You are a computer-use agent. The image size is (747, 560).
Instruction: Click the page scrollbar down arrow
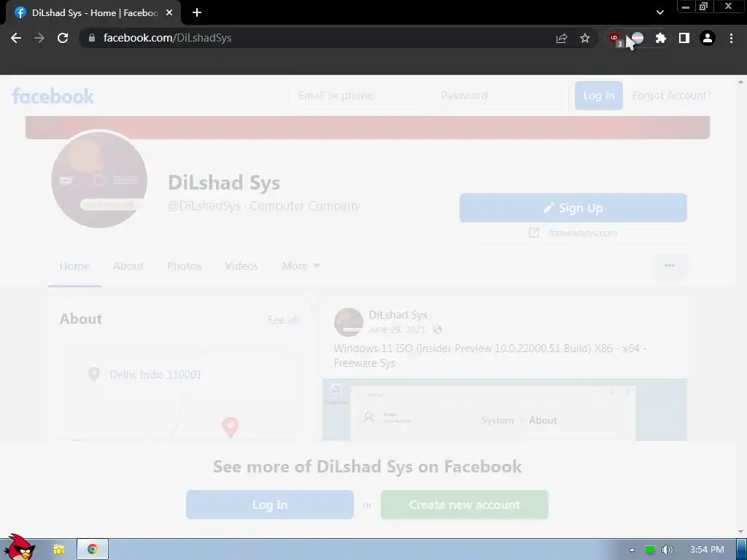(741, 532)
